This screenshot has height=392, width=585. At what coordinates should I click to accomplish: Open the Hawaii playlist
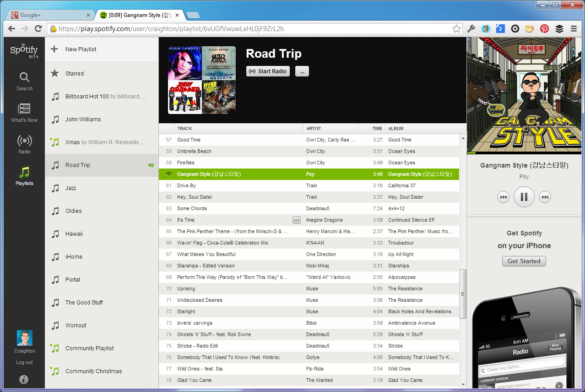pyautogui.click(x=102, y=234)
